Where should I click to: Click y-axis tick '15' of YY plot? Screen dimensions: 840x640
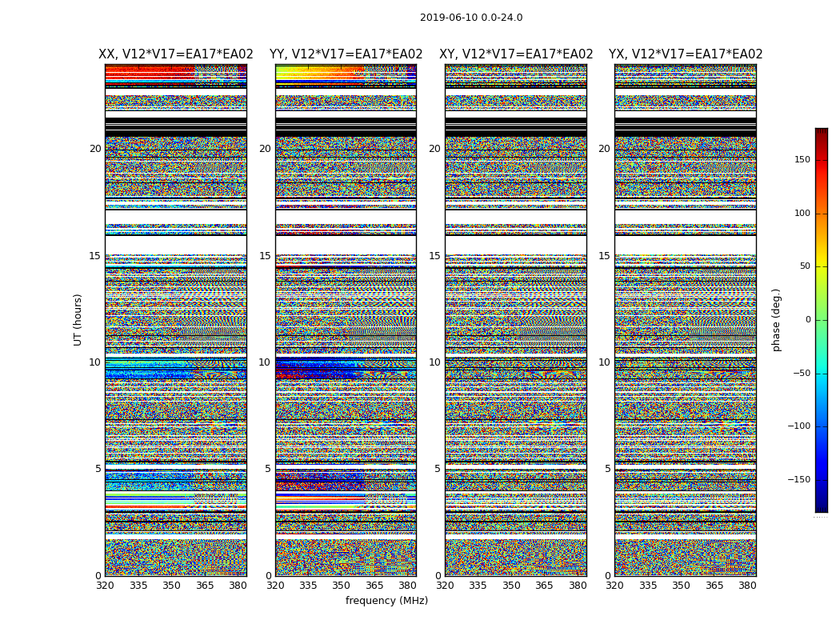(265, 256)
